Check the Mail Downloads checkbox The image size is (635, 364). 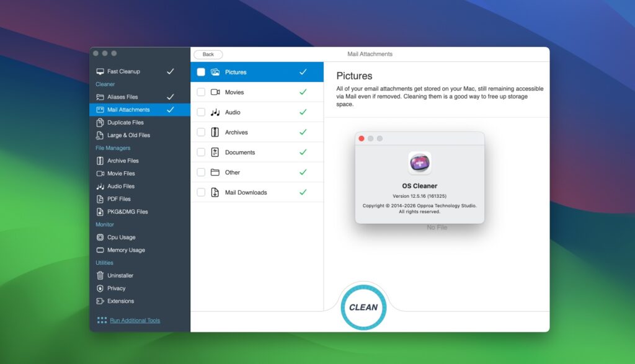(201, 192)
